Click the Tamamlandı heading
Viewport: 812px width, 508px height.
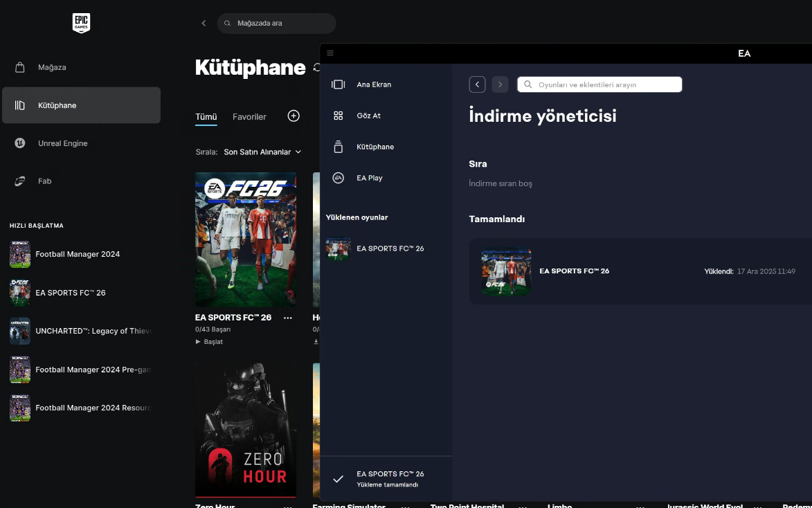[x=496, y=219]
